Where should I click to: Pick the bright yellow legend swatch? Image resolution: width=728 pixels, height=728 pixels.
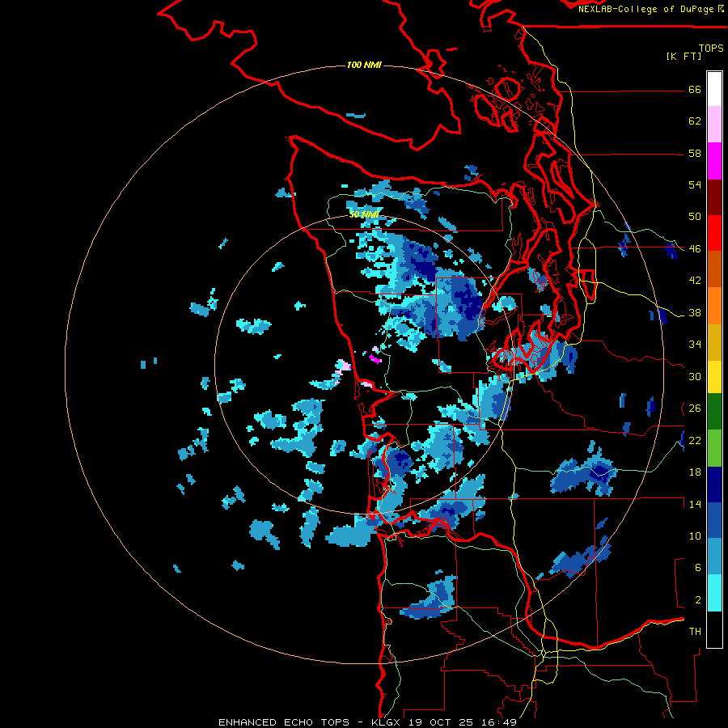[x=714, y=376]
